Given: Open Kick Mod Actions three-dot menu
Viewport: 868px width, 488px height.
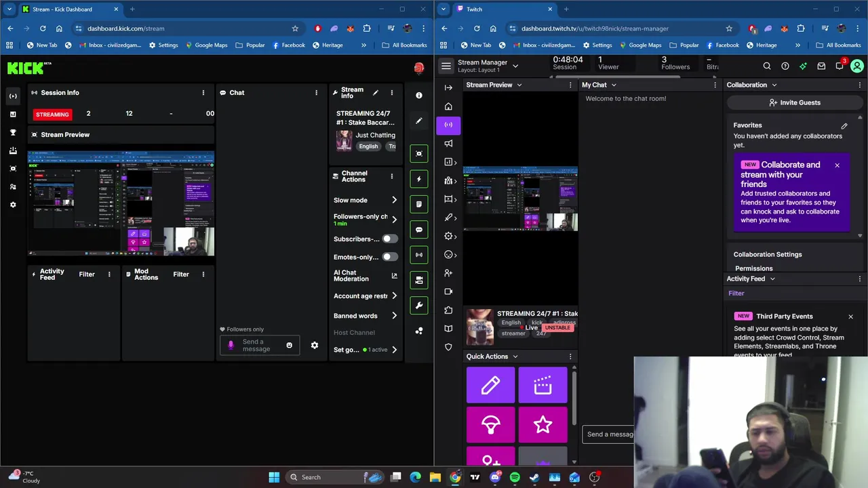Looking at the screenshot, I should [x=203, y=274].
